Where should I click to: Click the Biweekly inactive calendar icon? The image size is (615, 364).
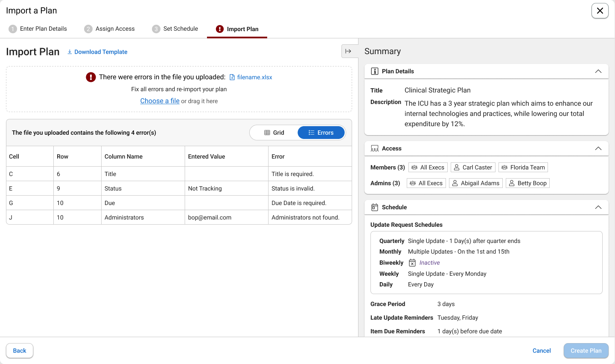[x=412, y=263]
